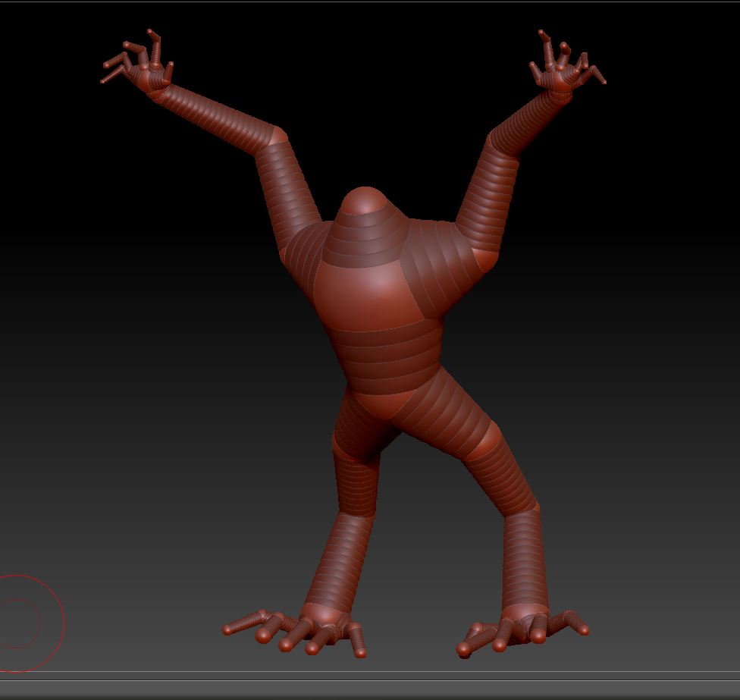Viewport: 740px width, 700px height.
Task: Select the head ZSphere on the model
Action: click(x=363, y=201)
